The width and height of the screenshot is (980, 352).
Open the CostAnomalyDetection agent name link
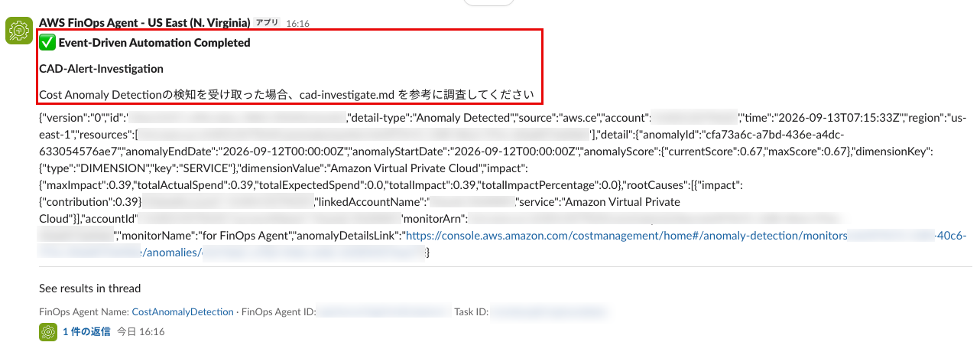click(x=183, y=312)
